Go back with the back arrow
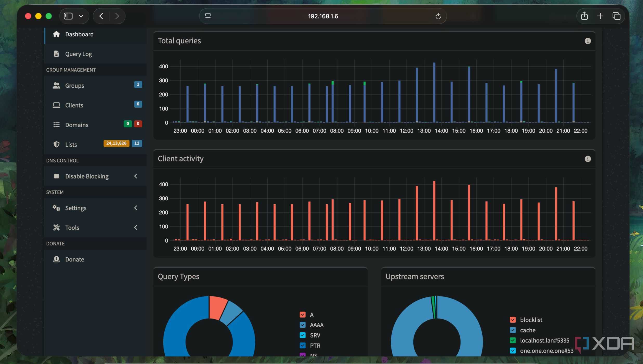Image resolution: width=643 pixels, height=364 pixels. pyautogui.click(x=101, y=16)
